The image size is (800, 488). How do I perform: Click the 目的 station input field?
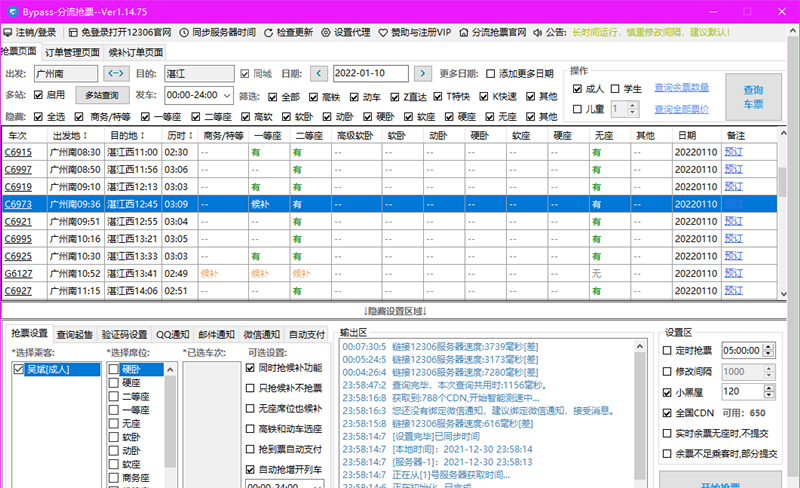(x=199, y=74)
